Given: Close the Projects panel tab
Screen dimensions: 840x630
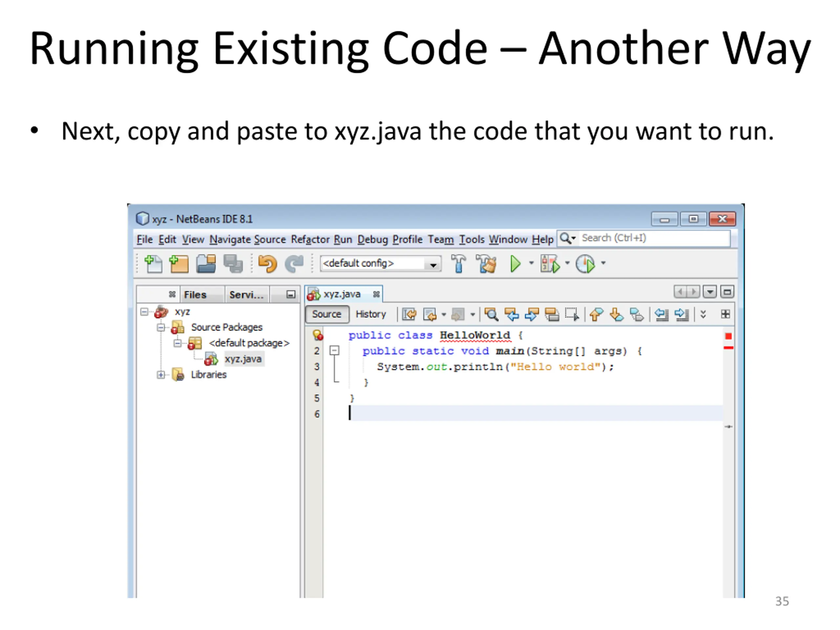Looking at the screenshot, I should click(172, 294).
